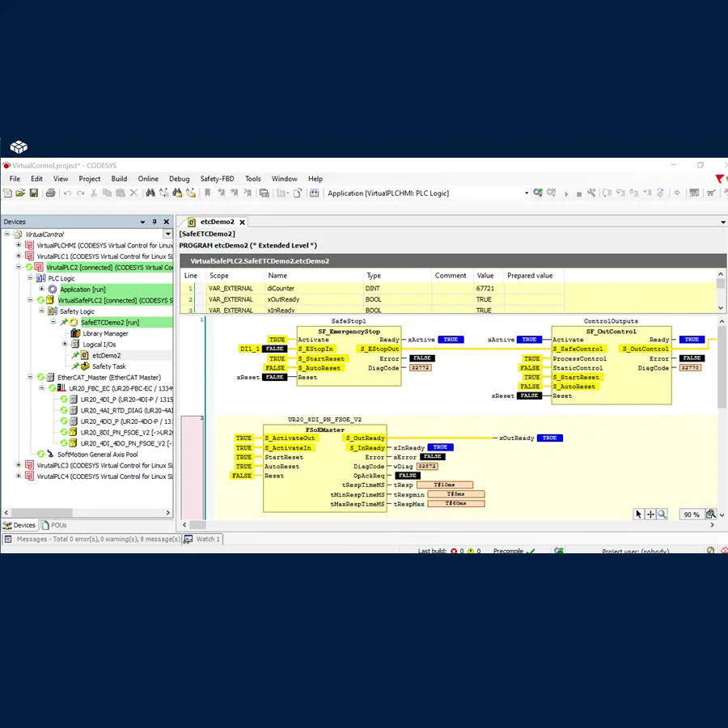Click the Toggle Bookmark icon in the toolbar
Screen dimensions: 728x728
[x=205, y=193]
